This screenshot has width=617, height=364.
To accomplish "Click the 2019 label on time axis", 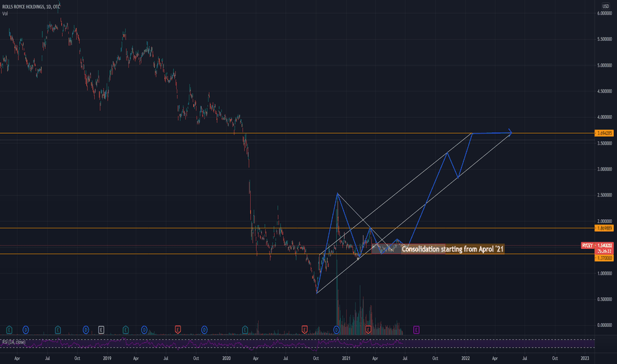I will [107, 359].
